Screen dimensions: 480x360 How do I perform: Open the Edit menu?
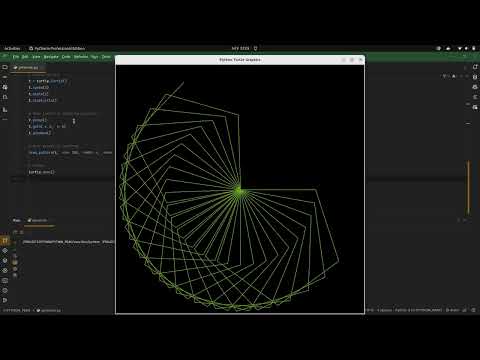(x=25, y=57)
